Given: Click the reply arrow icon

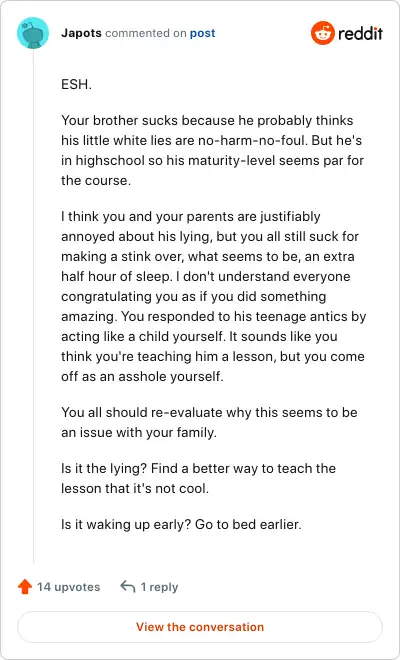Looking at the screenshot, I should pyautogui.click(x=128, y=586).
